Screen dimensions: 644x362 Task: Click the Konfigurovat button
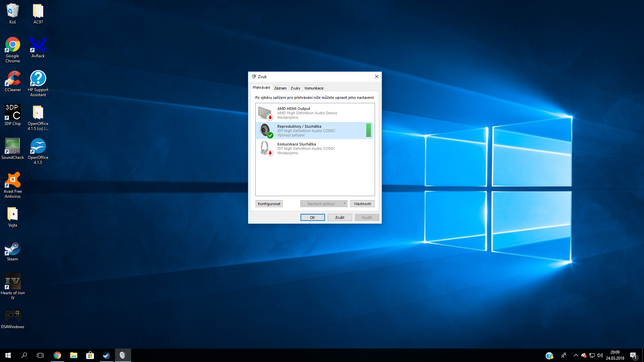[269, 204]
